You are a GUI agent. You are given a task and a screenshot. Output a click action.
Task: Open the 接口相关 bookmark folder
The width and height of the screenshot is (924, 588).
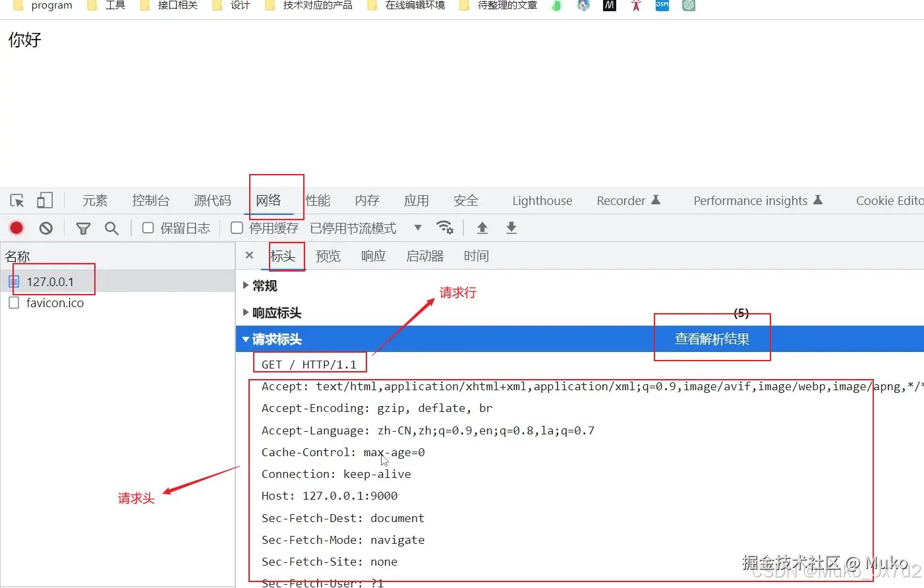click(x=169, y=5)
